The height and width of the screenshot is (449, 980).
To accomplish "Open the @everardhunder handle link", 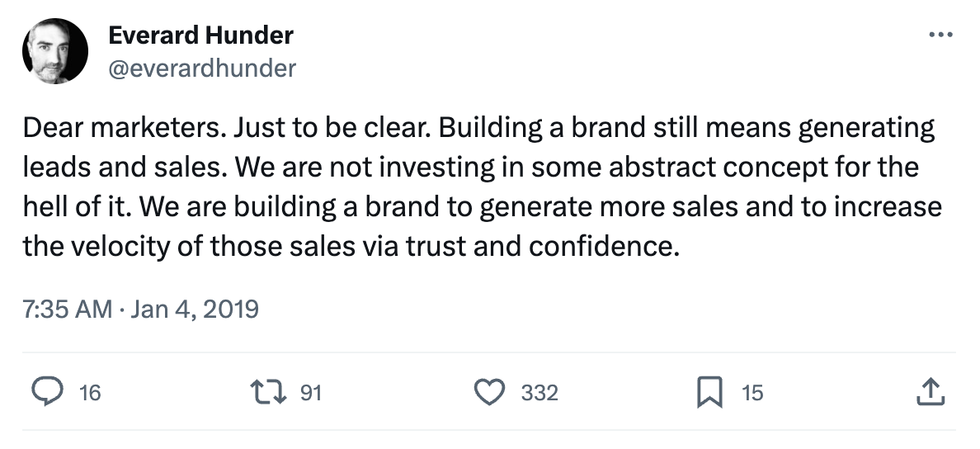I will (x=201, y=68).
